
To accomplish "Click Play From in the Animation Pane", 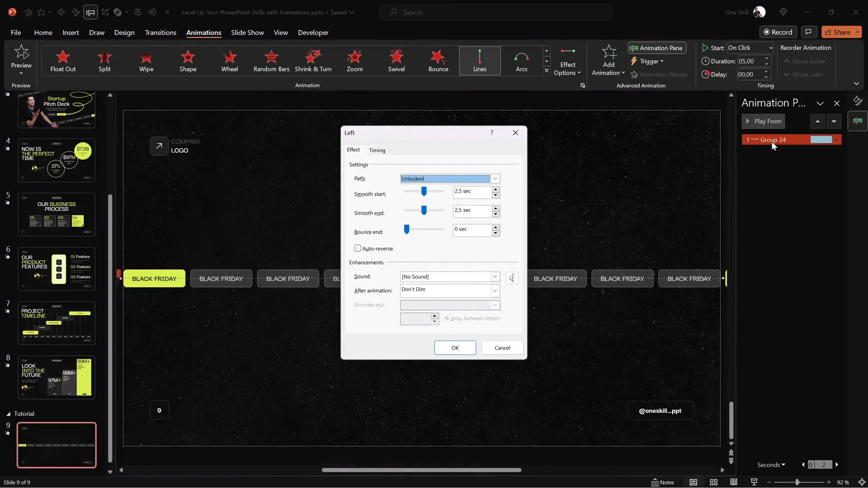I will pos(764,121).
